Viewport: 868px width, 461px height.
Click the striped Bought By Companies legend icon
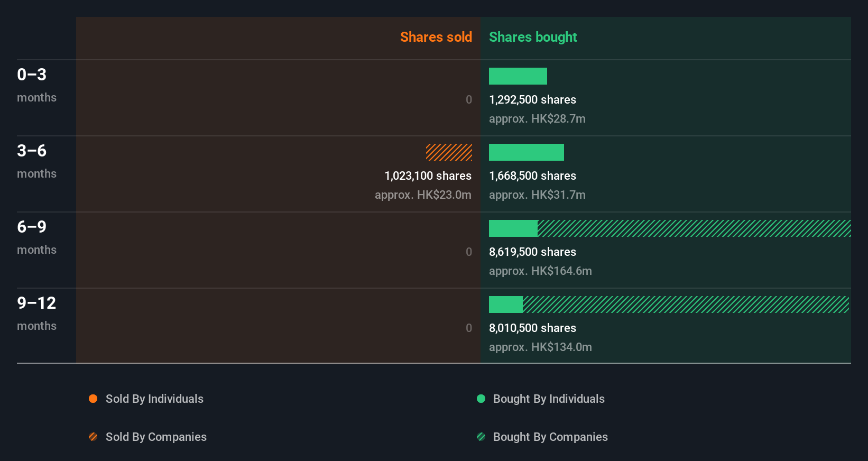(x=481, y=437)
